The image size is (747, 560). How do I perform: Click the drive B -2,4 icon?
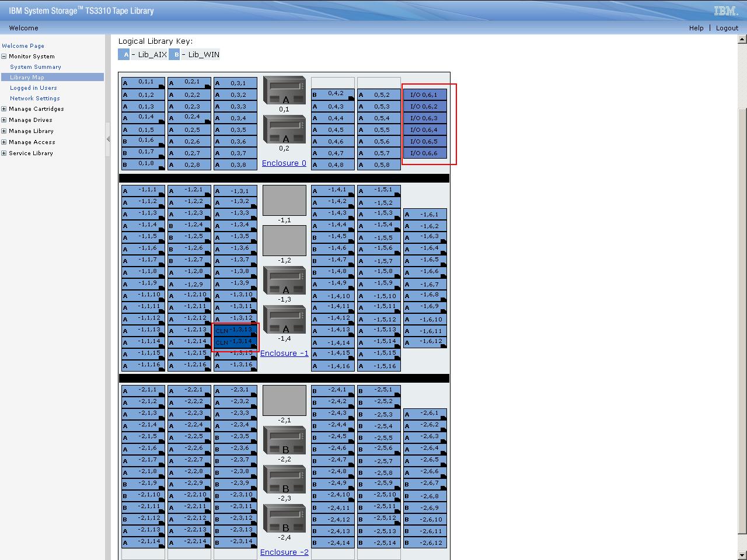tap(284, 520)
